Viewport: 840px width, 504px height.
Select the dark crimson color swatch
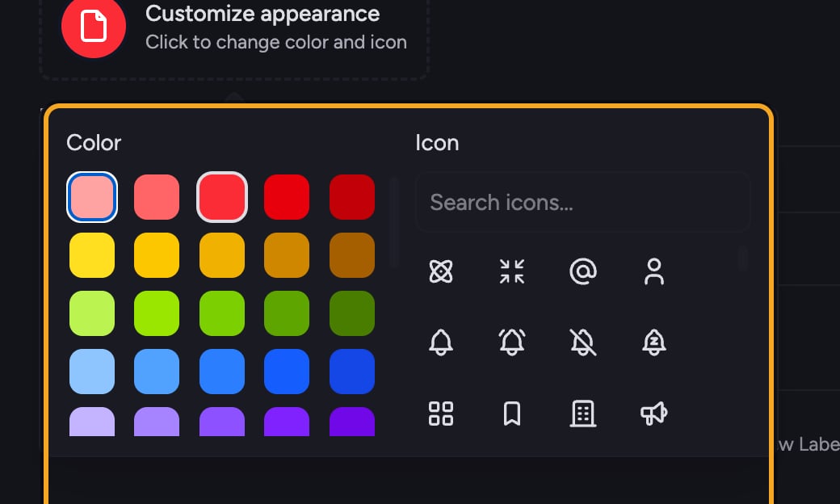tap(352, 197)
